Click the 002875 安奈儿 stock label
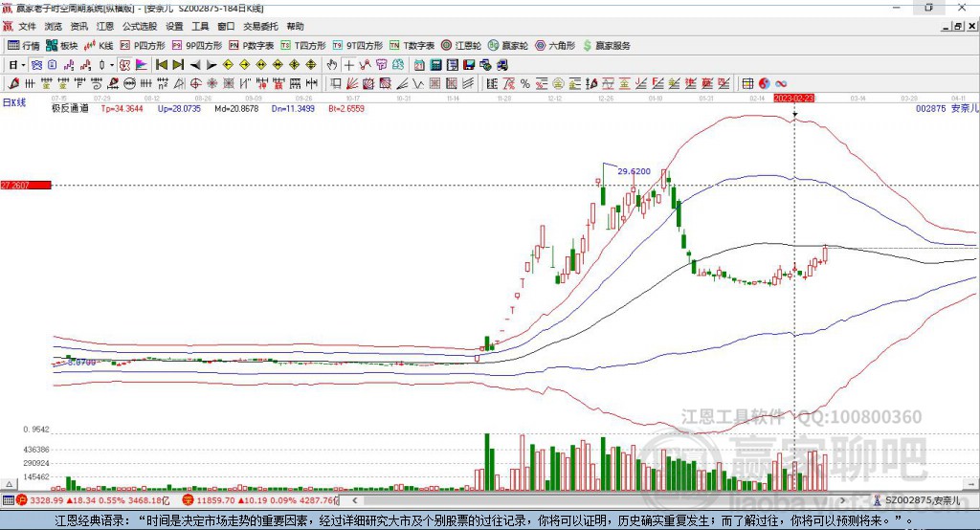Viewport: 980px width, 530px height. point(947,108)
